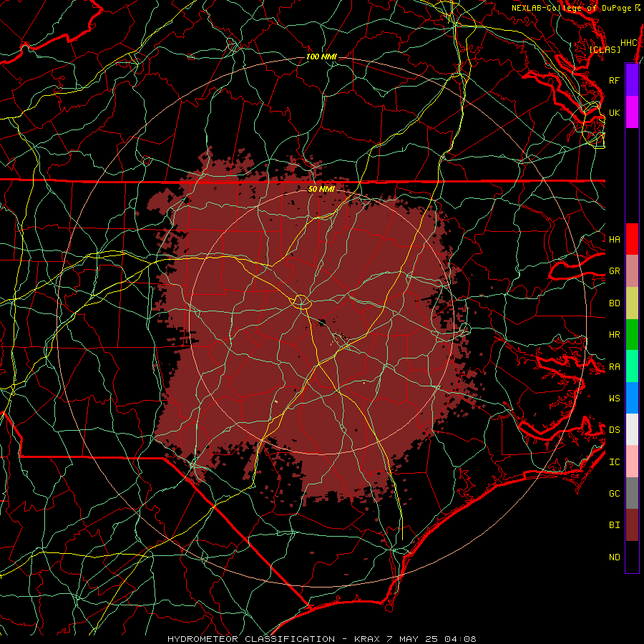This screenshot has height=644, width=644.
Task: Click the NEXLAB-College of DuPage header text
Action: click(x=571, y=8)
